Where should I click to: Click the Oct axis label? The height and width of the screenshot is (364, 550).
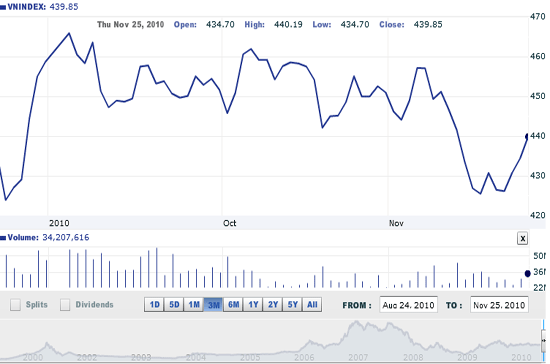point(230,223)
